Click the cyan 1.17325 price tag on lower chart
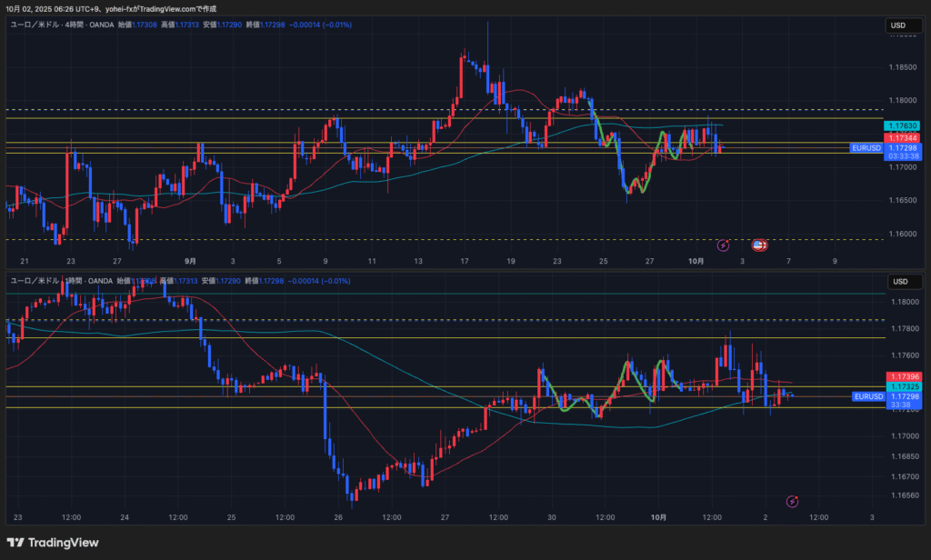This screenshot has width=931, height=560. click(903, 387)
